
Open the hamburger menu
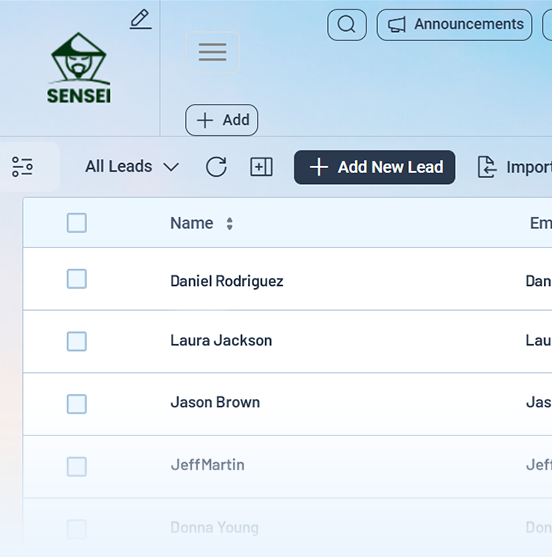pos(212,52)
